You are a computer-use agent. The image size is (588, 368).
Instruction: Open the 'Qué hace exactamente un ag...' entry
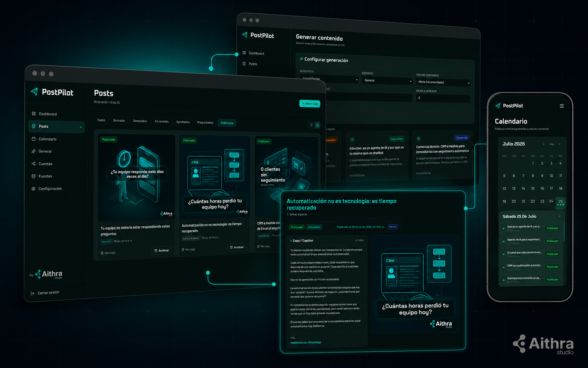click(531, 279)
